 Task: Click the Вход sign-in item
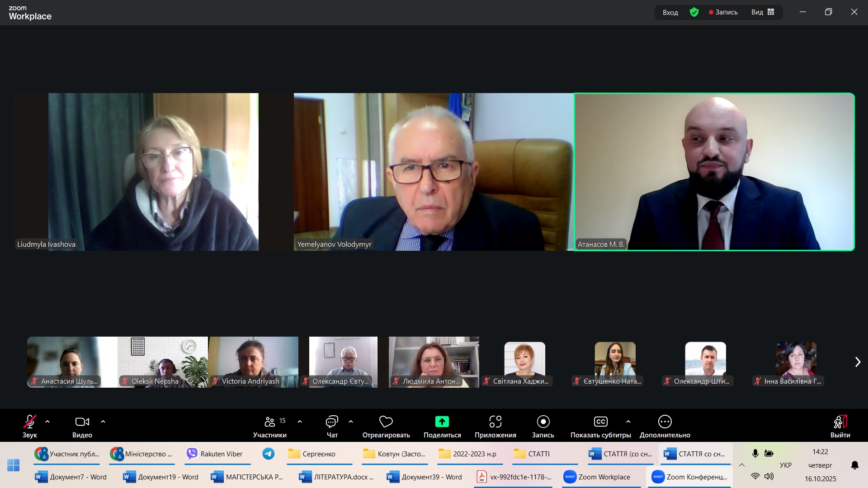tap(670, 12)
